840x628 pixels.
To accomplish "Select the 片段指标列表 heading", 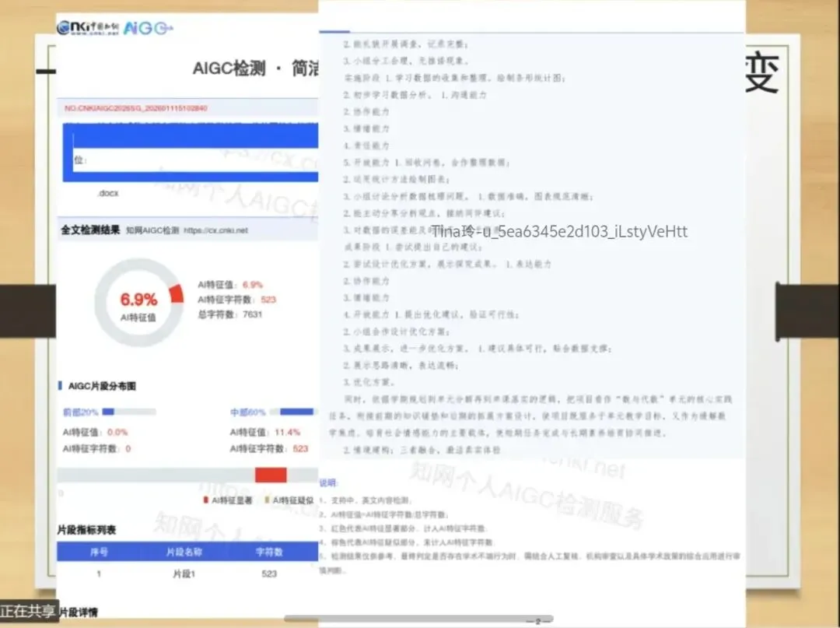I will 86,530.
